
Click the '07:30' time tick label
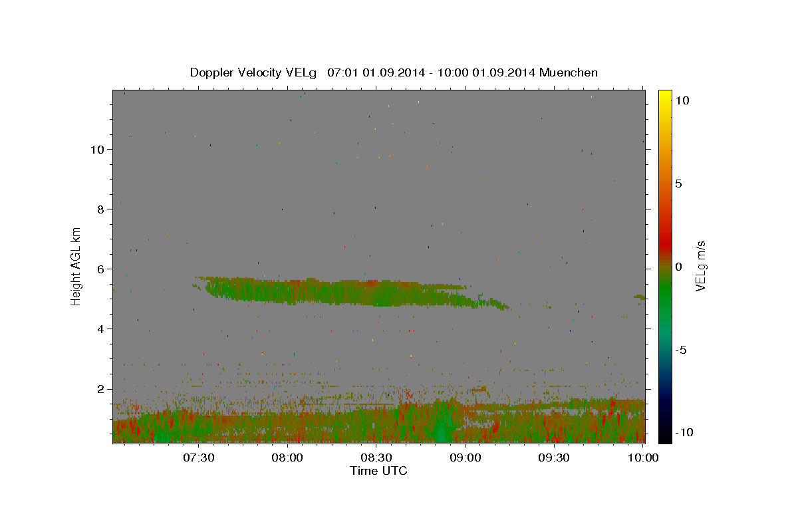(199, 458)
